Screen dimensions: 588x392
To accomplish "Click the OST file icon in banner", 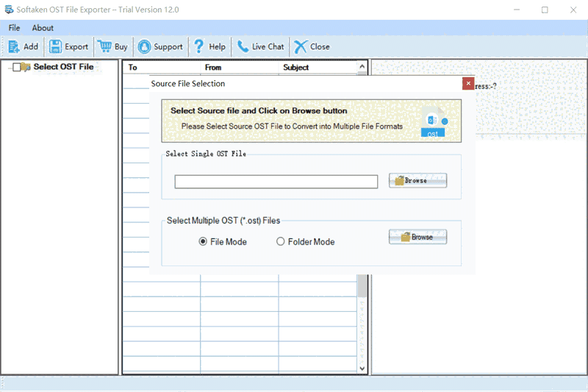I will pyautogui.click(x=433, y=121).
